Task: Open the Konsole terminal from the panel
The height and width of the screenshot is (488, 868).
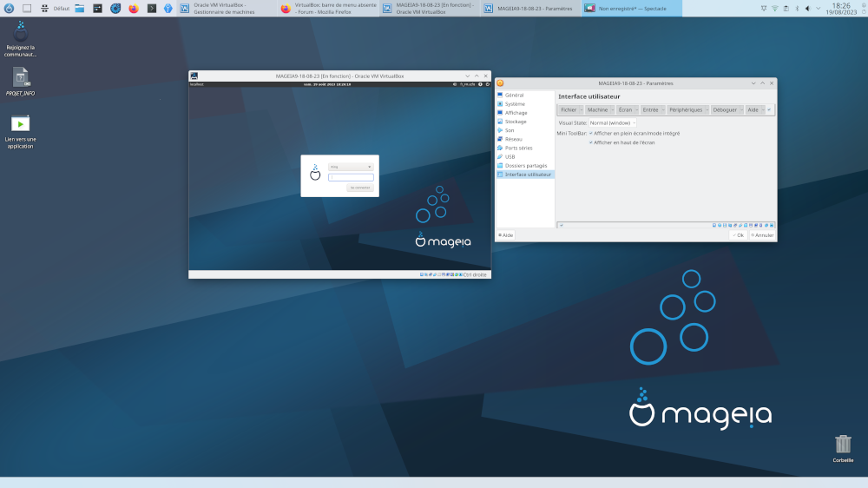Action: (x=151, y=9)
